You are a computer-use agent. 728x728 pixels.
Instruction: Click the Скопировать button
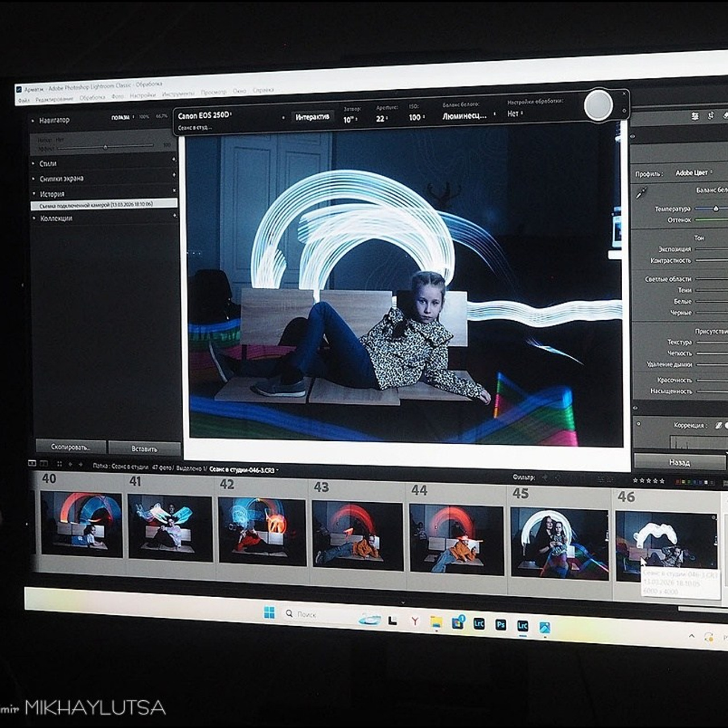(71, 446)
